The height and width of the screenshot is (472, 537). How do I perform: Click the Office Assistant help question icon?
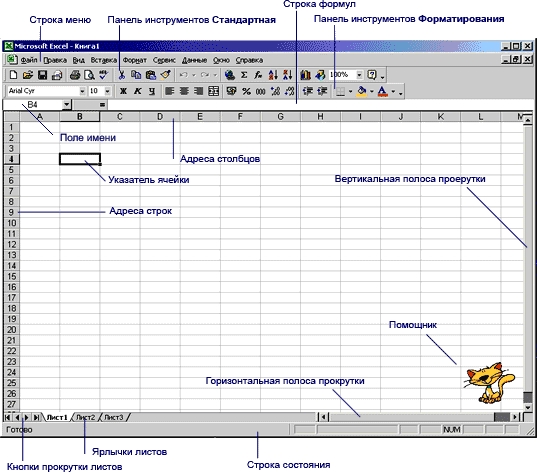pyautogui.click(x=372, y=75)
